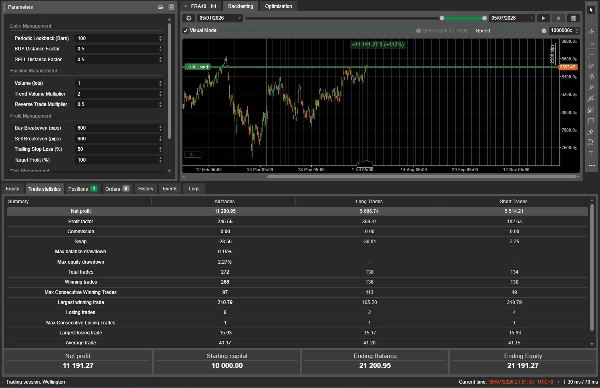
Task: Stop the backtest with the square stop button
Action: click(558, 18)
